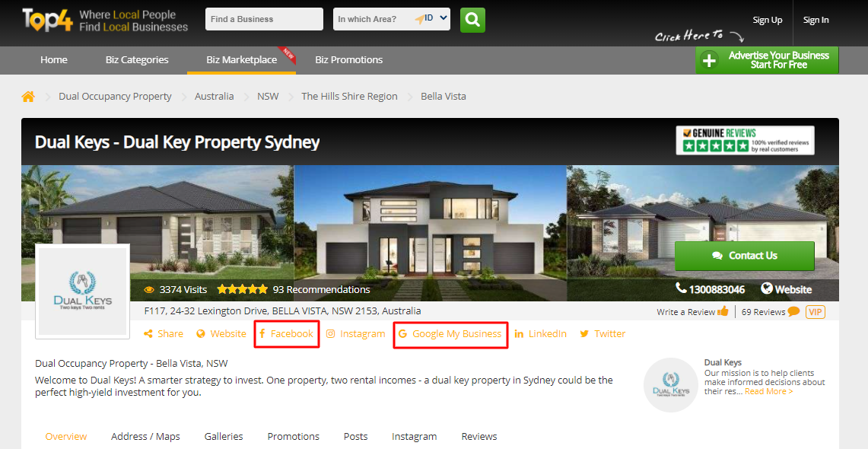Image resolution: width=868 pixels, height=449 pixels.
Task: Open the ID country dropdown
Action: click(436, 18)
